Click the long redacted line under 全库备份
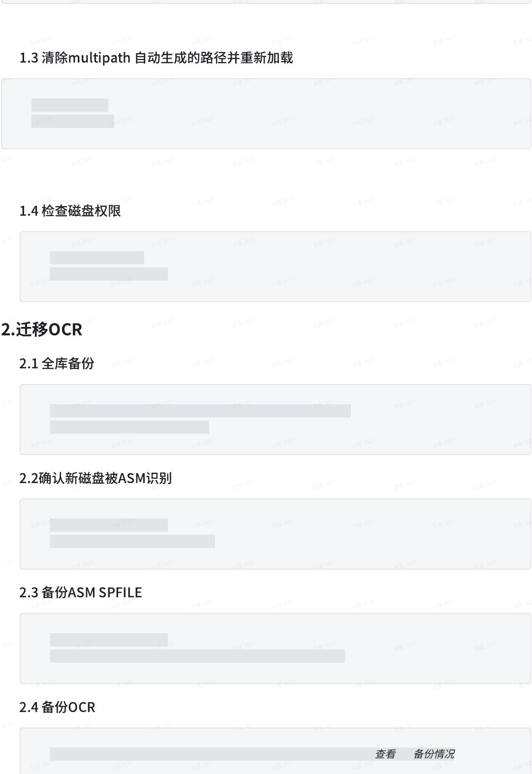Screen dimensions: 532x774 tap(200, 411)
